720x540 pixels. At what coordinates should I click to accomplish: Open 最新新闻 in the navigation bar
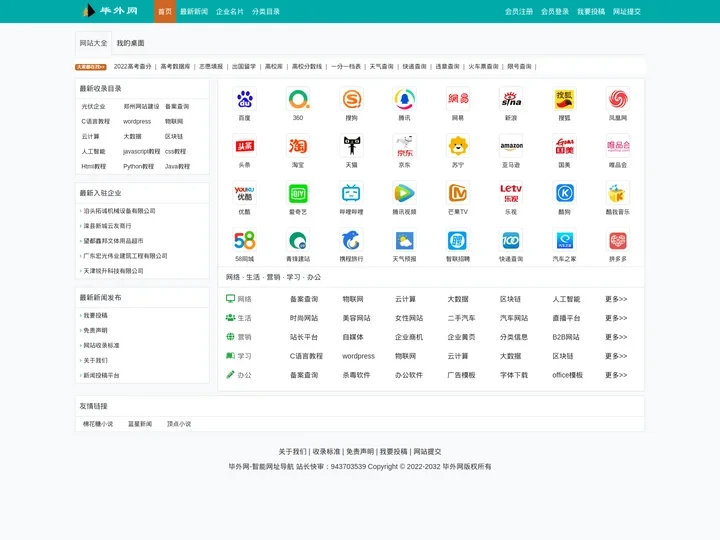pyautogui.click(x=194, y=11)
